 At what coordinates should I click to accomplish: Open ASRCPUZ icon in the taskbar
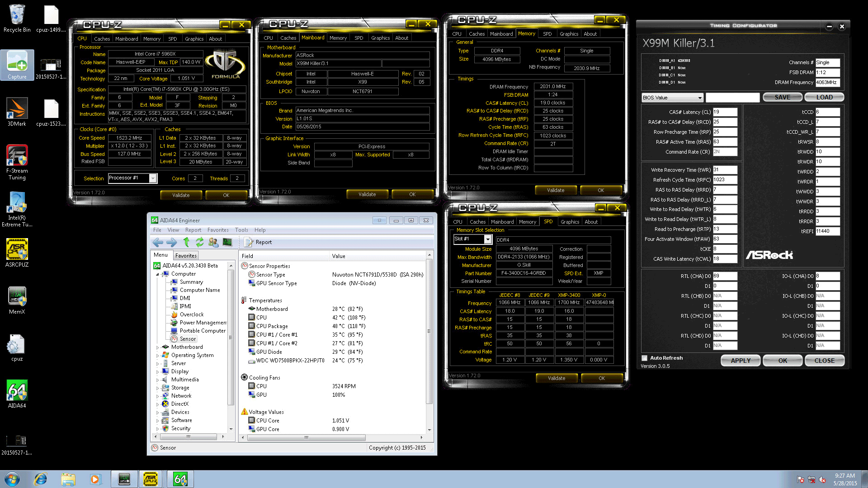click(150, 479)
